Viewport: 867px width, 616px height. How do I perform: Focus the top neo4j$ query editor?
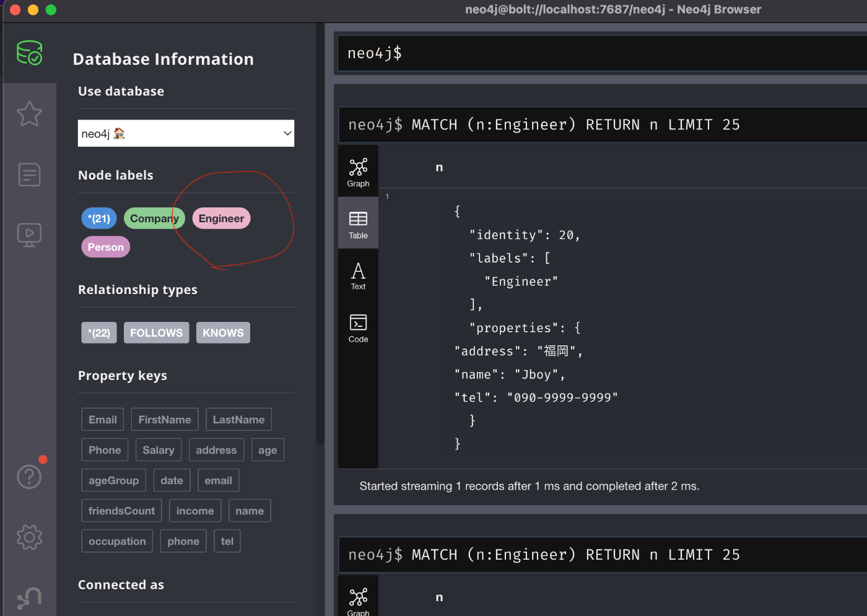pos(602,53)
